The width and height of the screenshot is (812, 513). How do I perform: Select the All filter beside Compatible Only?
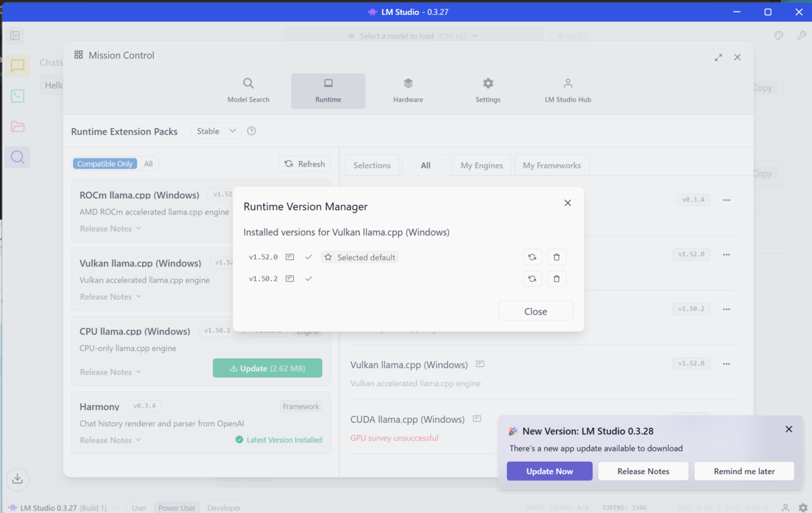(x=148, y=164)
